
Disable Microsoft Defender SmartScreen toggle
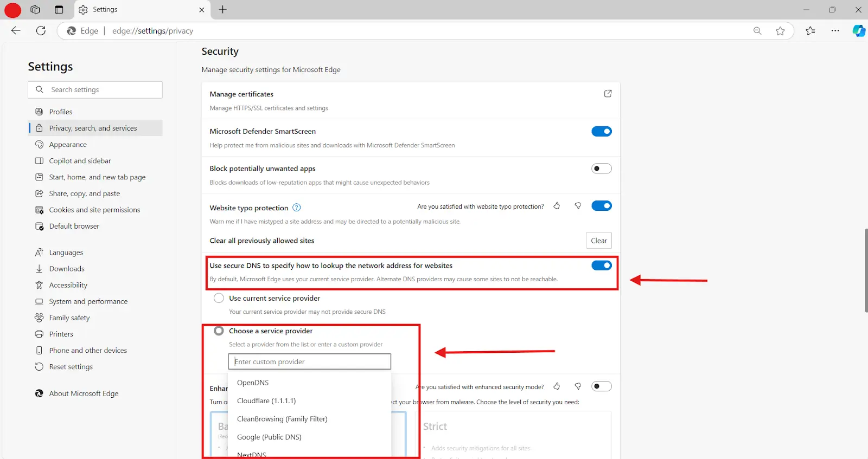(601, 132)
